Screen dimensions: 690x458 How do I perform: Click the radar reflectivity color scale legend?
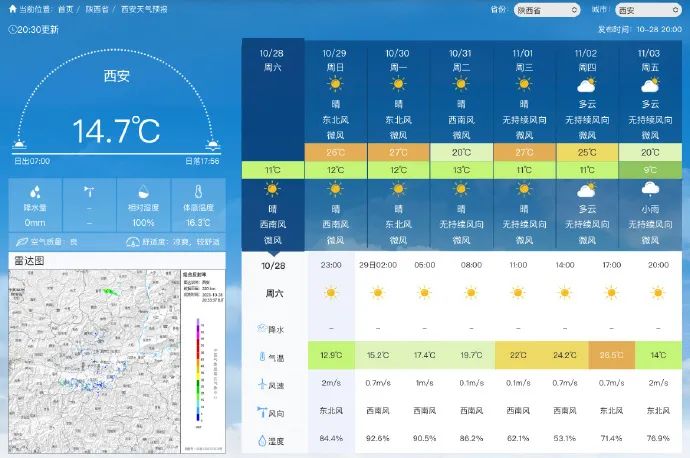199,370
